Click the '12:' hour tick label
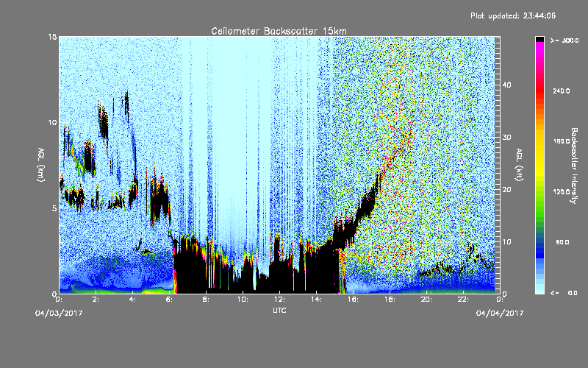Screen dimensions: 588x368 (x=279, y=300)
